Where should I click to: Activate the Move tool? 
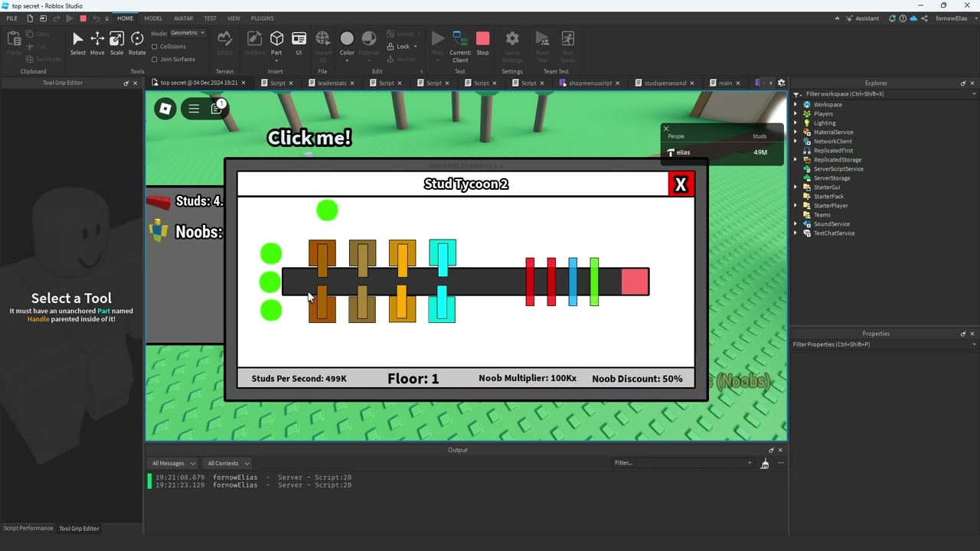(97, 43)
